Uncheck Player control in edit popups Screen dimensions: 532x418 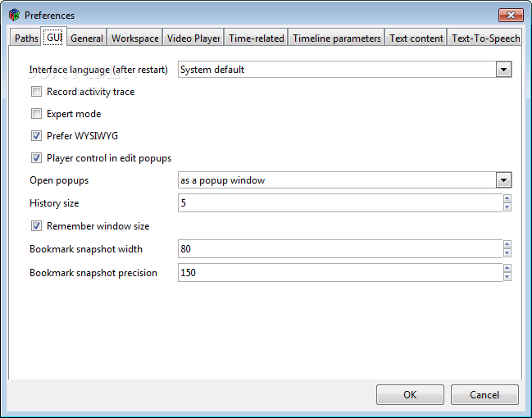(36, 157)
